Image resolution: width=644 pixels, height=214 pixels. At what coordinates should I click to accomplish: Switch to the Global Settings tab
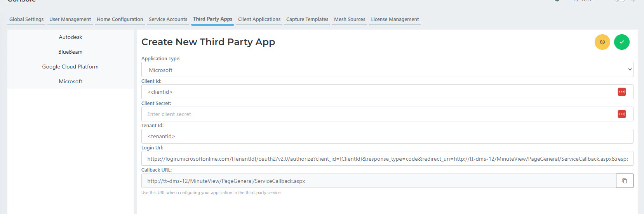pyautogui.click(x=26, y=19)
